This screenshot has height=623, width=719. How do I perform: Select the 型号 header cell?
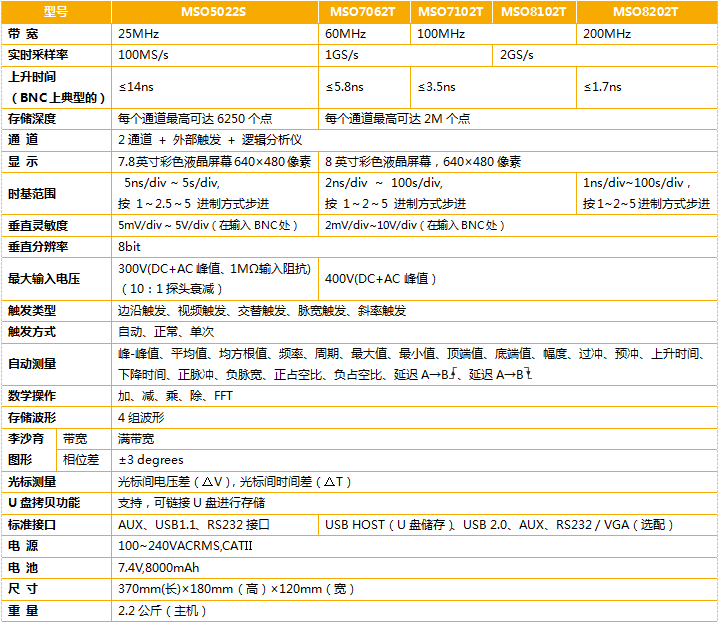(x=57, y=11)
